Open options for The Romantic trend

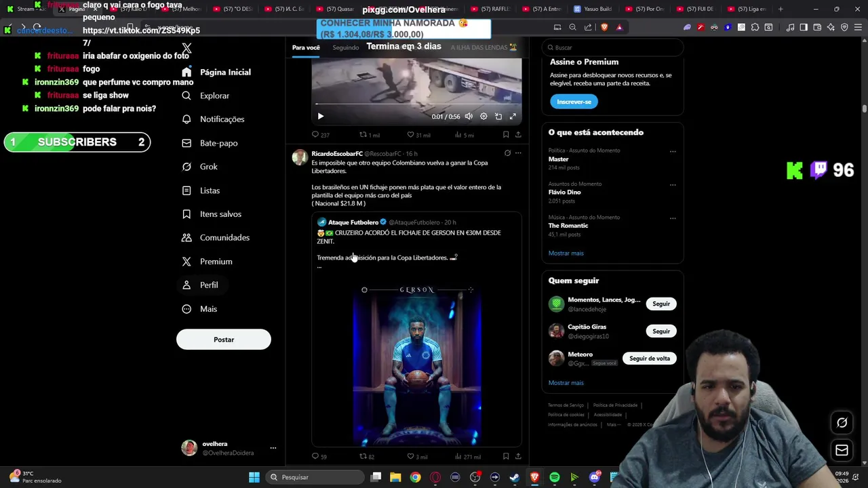pos(673,218)
